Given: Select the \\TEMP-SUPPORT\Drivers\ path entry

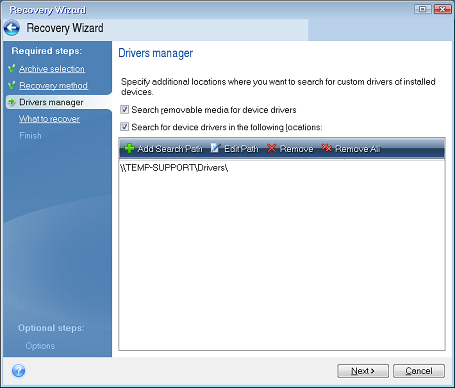Looking at the screenshot, I should click(174, 168).
